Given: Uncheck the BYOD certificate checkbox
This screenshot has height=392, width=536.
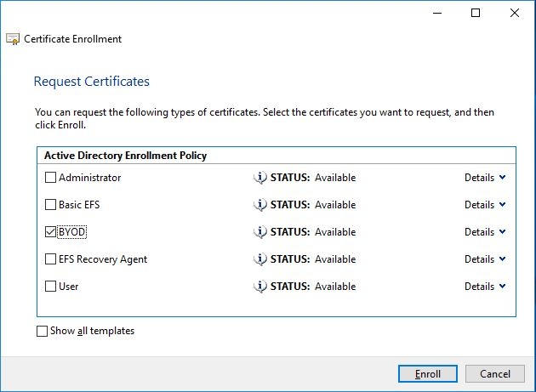Looking at the screenshot, I should pyautogui.click(x=50, y=232).
